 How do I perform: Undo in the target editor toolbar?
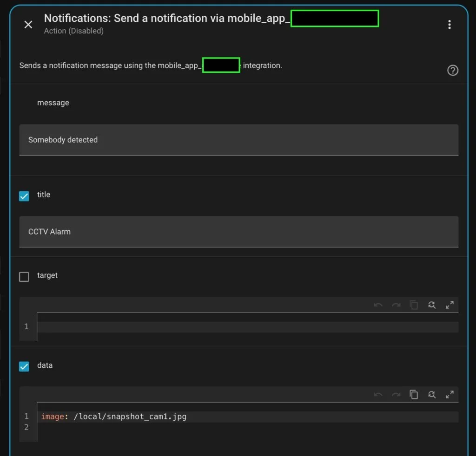[378, 305]
